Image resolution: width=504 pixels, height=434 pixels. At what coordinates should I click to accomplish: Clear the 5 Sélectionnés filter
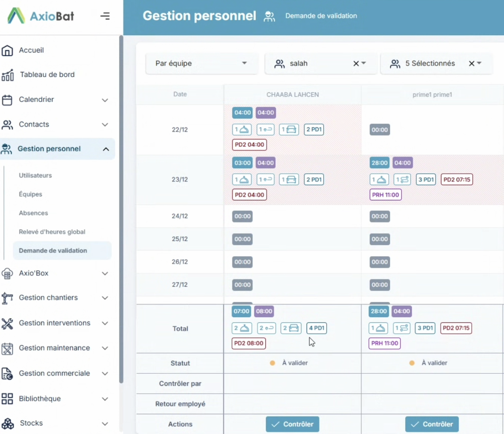(472, 63)
